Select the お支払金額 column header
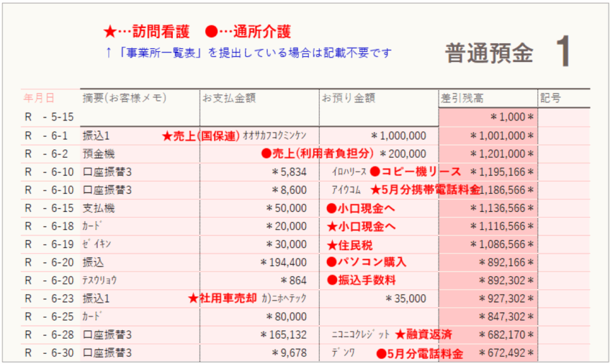Viewport: 610px width, 364px height. (x=229, y=98)
